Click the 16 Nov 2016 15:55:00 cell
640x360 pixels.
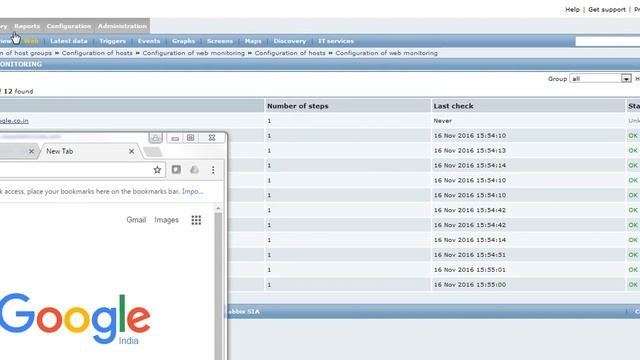click(469, 285)
